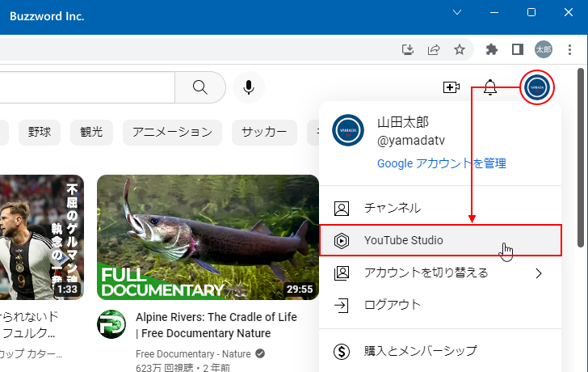Select the サッカー filter chip
Screen dimensions: 588x372
264,132
